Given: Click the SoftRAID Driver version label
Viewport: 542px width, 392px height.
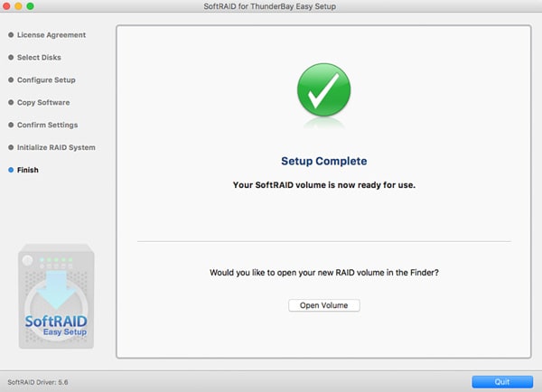Looking at the screenshot, I should coord(37,381).
